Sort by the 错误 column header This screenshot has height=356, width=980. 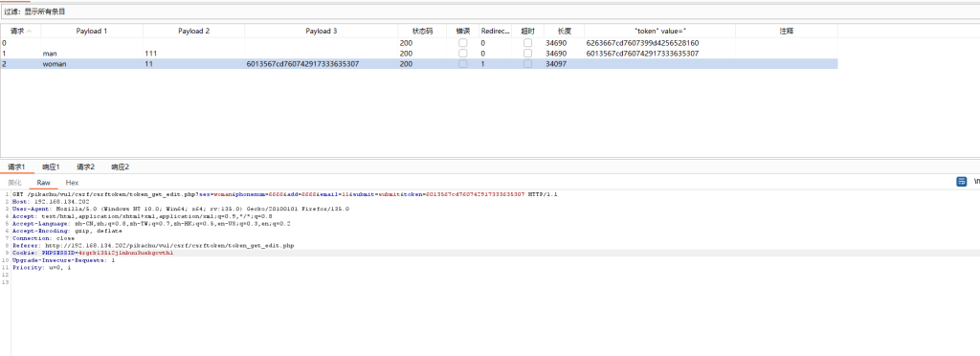coord(462,31)
